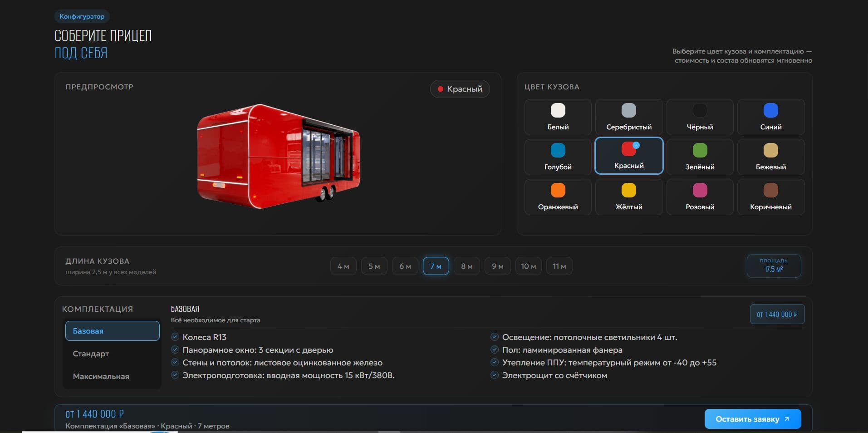The height and width of the screenshot is (433, 868).
Task: Pick the Чёрный body color
Action: pos(700,117)
